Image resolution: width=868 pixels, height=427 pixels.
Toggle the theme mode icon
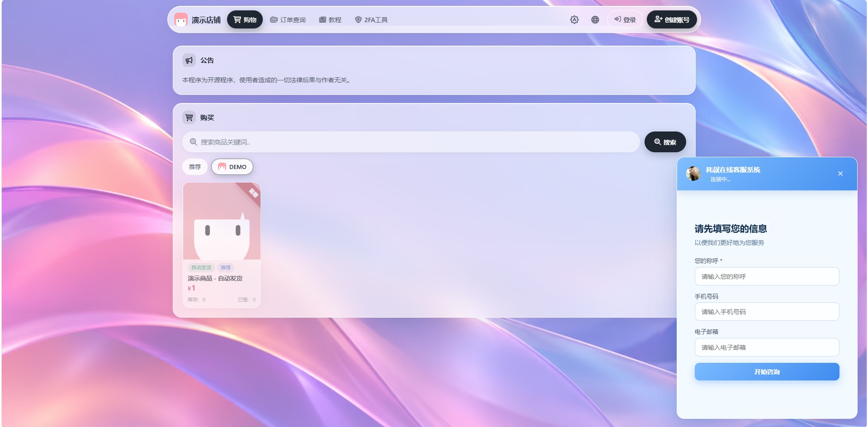(x=574, y=19)
